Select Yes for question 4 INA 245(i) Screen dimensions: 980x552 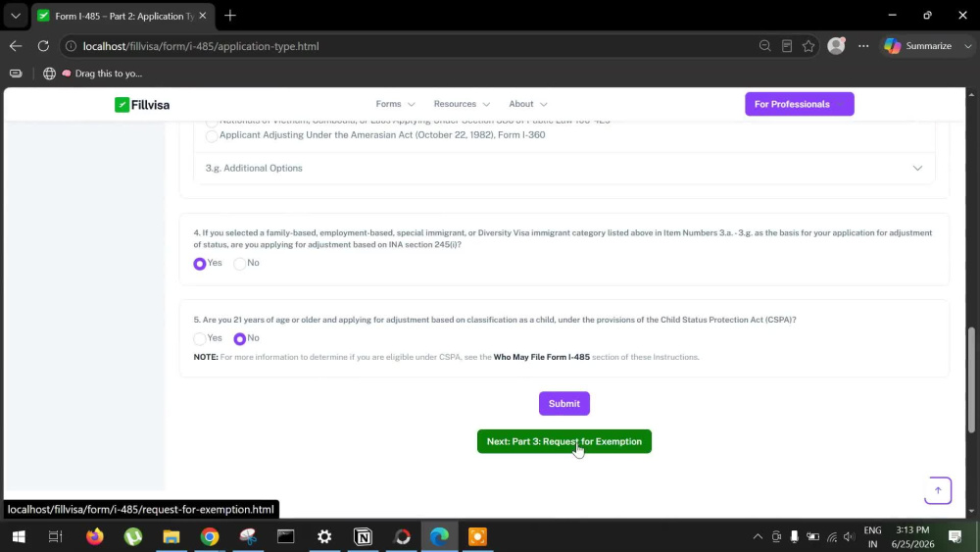(x=199, y=264)
